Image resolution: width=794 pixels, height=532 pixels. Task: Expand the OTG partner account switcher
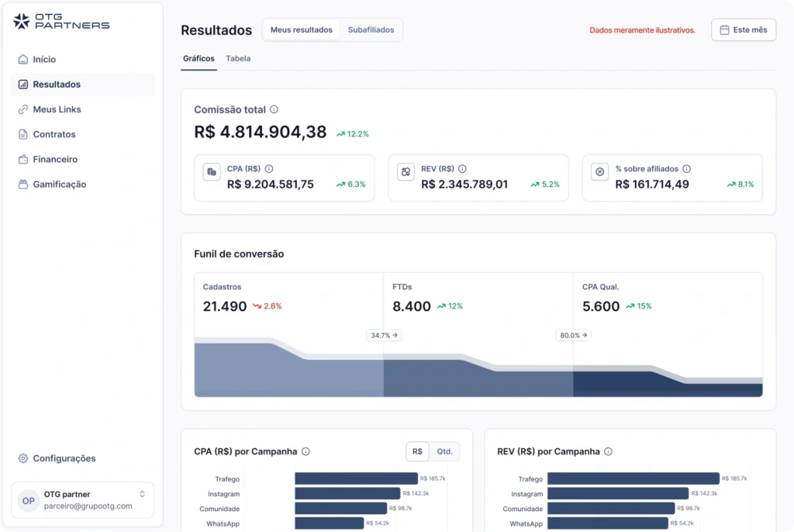[x=142, y=494]
